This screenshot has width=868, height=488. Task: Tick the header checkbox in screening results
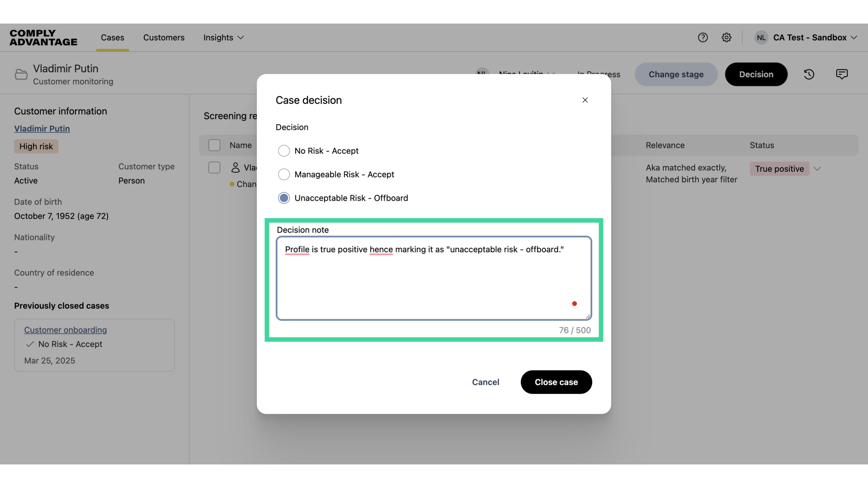pyautogui.click(x=215, y=145)
